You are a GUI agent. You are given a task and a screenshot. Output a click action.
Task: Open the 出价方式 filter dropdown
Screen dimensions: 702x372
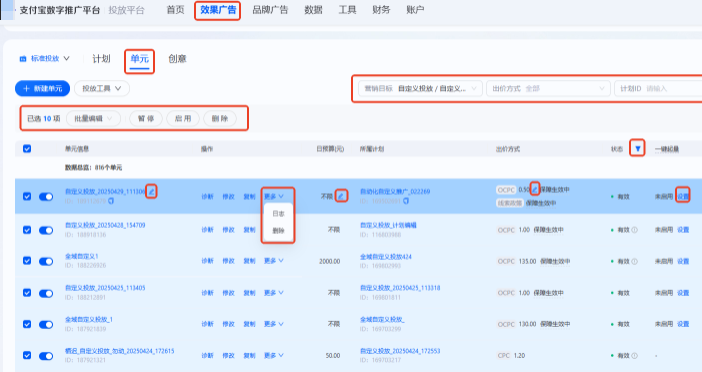click(548, 89)
